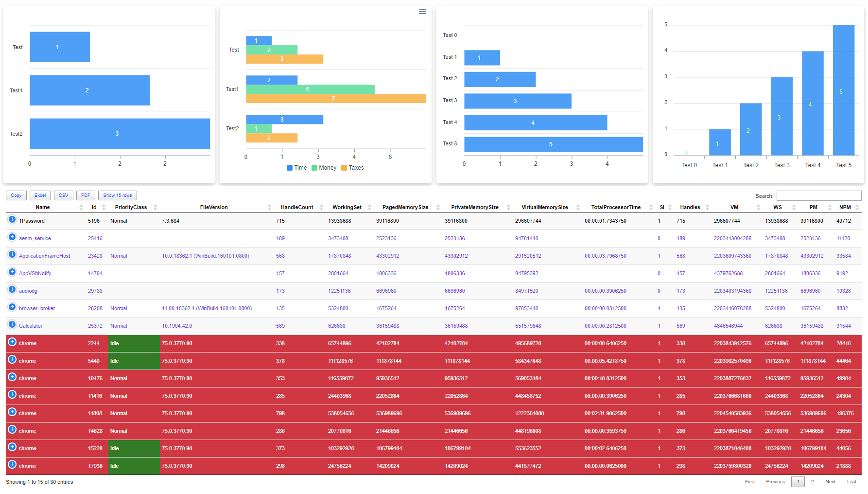The width and height of the screenshot is (868, 494).
Task: Expand the Calculator row plus icon
Action: click(x=12, y=325)
